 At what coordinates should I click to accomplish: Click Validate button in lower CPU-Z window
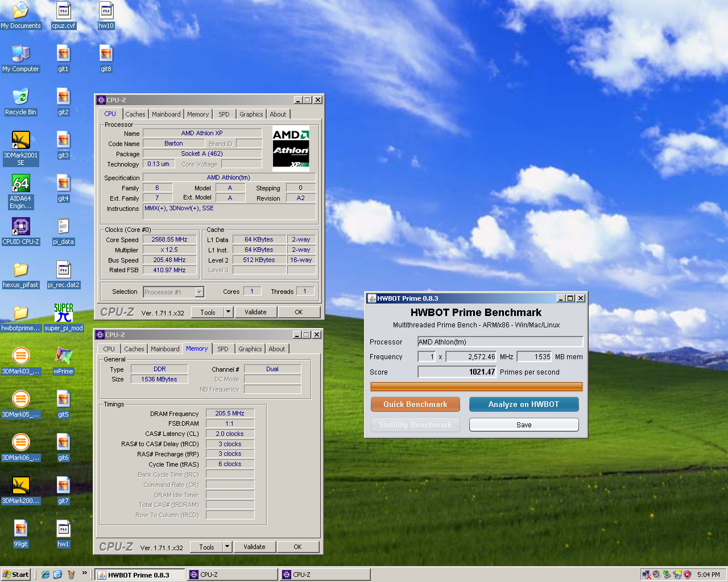point(254,547)
